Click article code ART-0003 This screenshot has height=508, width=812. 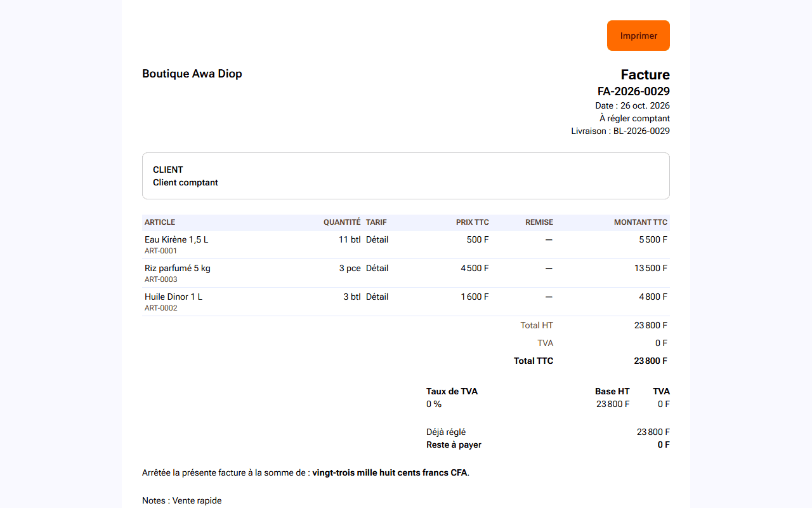[161, 279]
